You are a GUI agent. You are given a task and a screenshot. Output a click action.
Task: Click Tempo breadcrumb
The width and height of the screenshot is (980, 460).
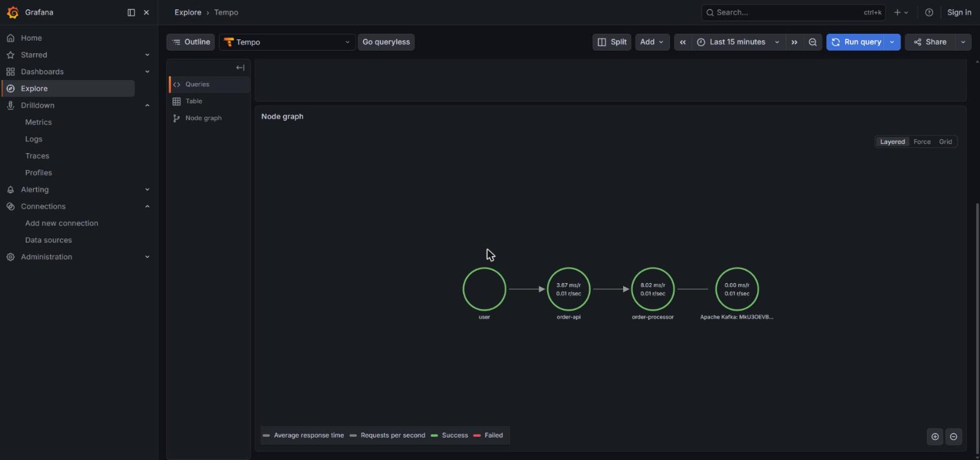[x=226, y=12]
